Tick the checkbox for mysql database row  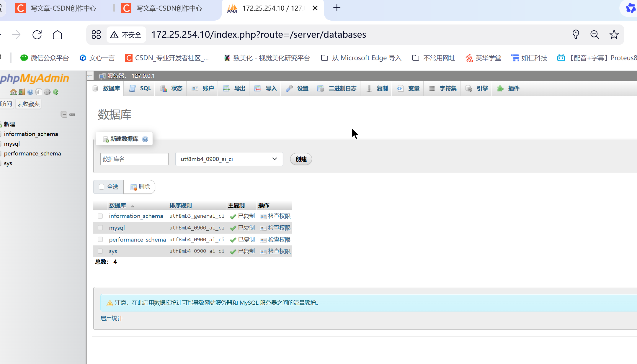pyautogui.click(x=100, y=228)
